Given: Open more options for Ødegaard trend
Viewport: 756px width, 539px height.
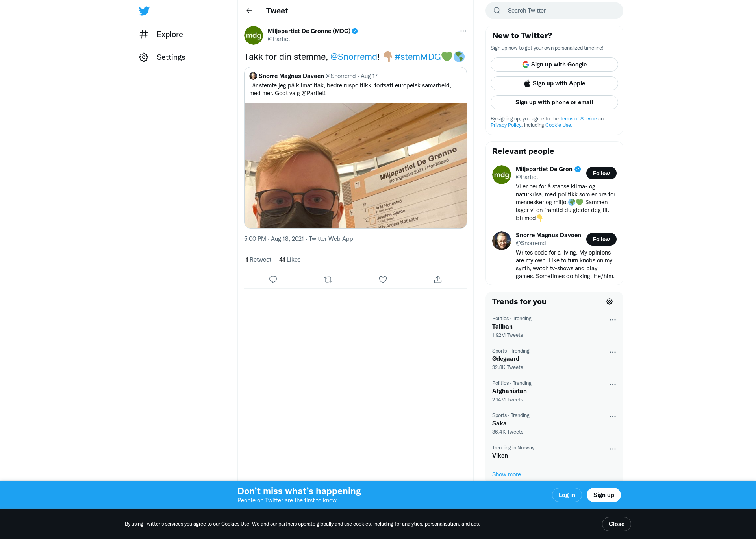Looking at the screenshot, I should click(x=613, y=352).
